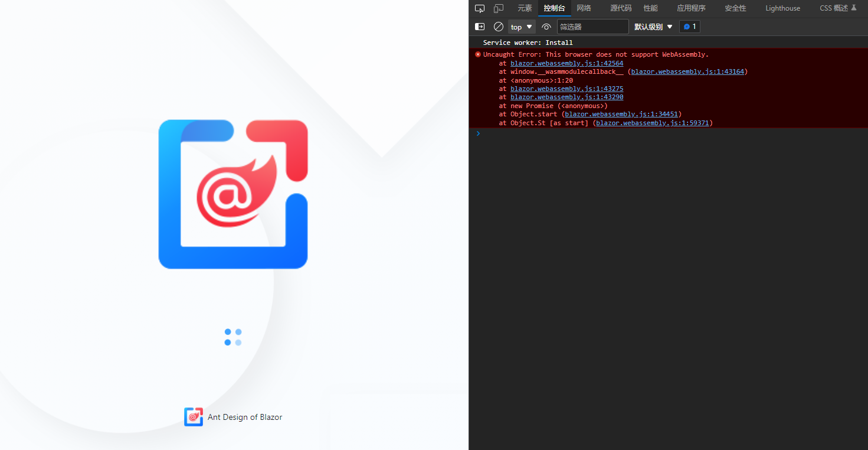The width and height of the screenshot is (868, 450).
Task: Open the 源代码 (Sources) tab
Action: point(621,8)
